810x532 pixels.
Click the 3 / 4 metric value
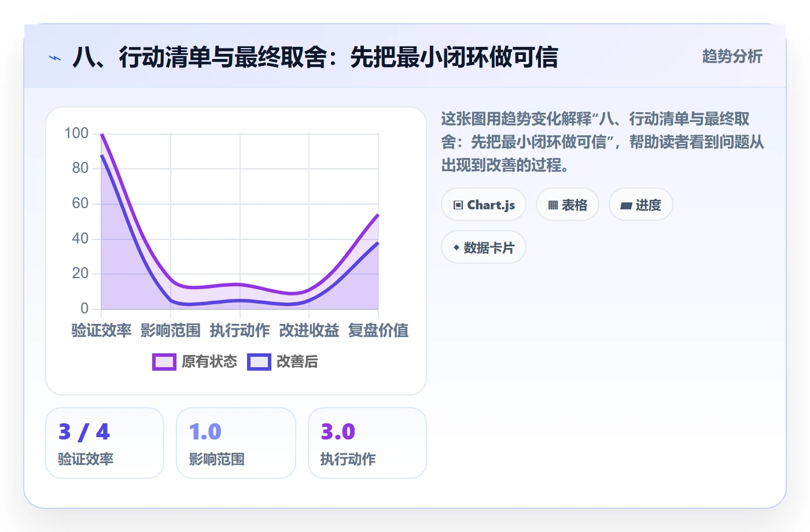point(84,432)
